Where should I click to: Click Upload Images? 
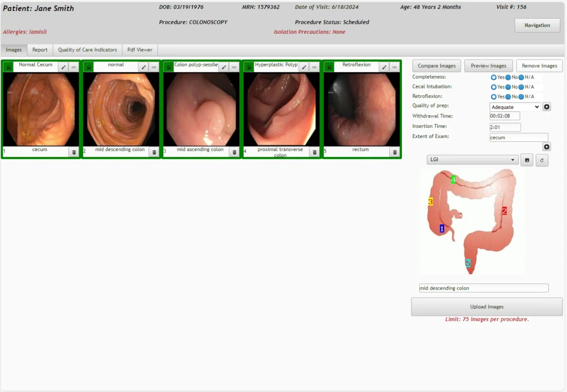coord(486,306)
